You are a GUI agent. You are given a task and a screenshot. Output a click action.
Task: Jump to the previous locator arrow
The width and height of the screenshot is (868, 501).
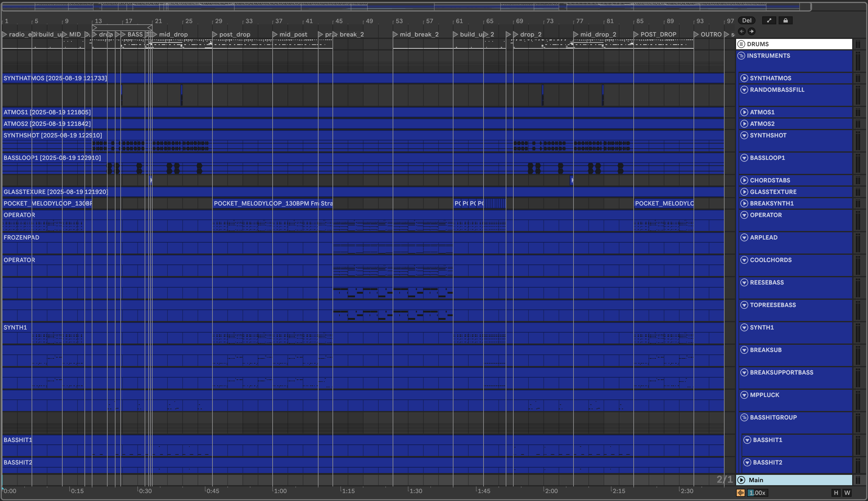[x=742, y=31]
